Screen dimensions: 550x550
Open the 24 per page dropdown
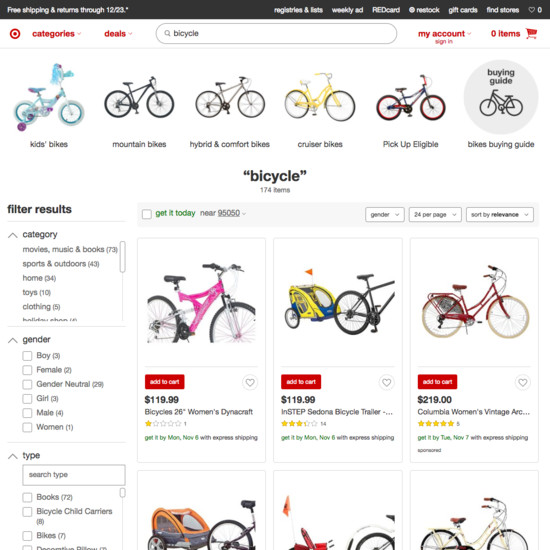pyautogui.click(x=435, y=215)
